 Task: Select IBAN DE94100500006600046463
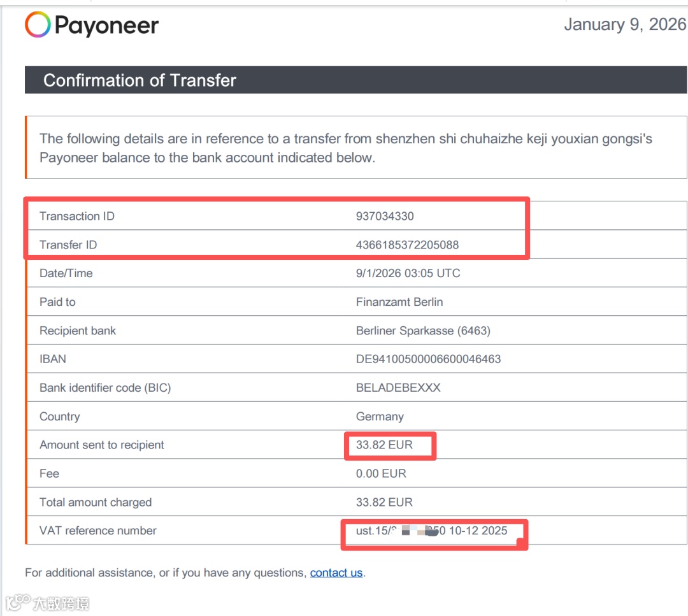pyautogui.click(x=428, y=359)
